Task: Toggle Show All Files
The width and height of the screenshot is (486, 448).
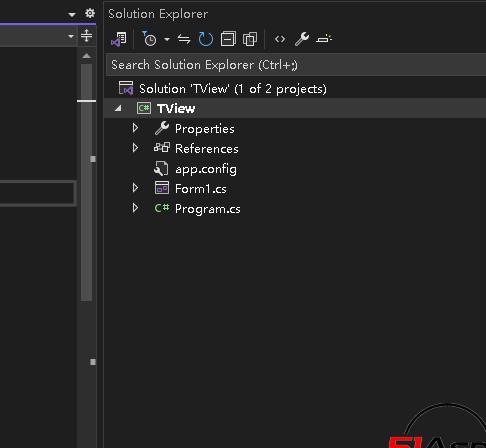Action: [x=250, y=39]
